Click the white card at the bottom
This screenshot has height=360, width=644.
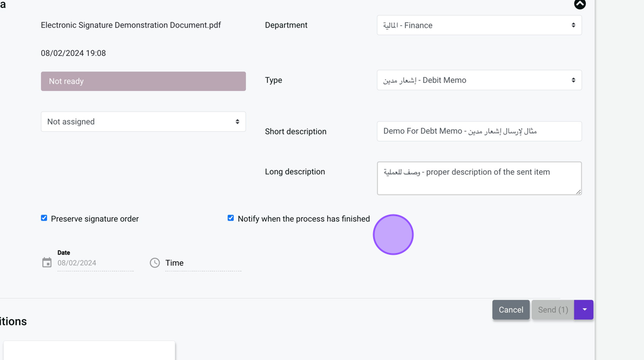point(89,350)
